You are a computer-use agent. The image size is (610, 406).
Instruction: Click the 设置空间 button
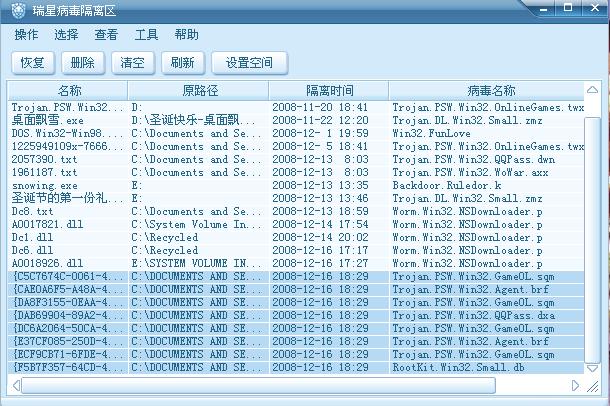[249, 63]
